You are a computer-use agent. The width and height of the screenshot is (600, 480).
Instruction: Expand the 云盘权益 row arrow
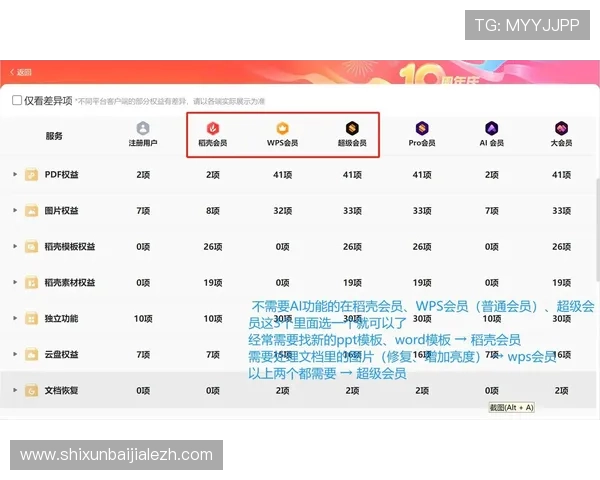point(15,354)
